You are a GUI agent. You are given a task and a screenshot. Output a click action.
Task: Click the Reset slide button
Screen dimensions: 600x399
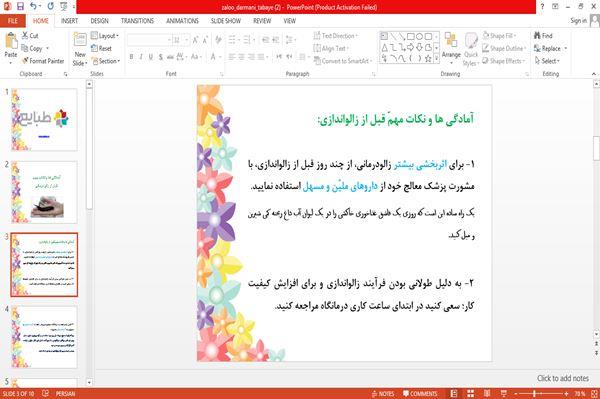click(x=101, y=48)
